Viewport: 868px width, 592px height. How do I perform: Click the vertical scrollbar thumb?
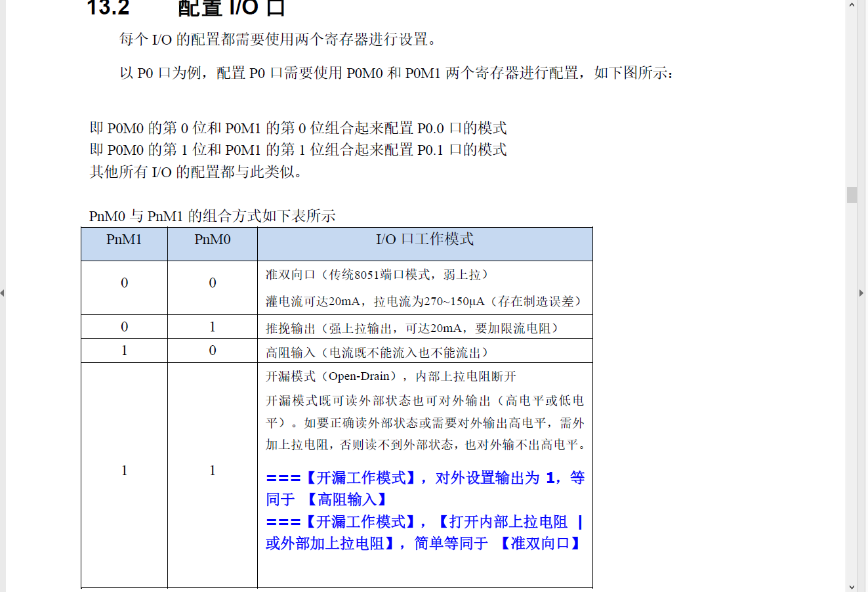pyautogui.click(x=852, y=195)
